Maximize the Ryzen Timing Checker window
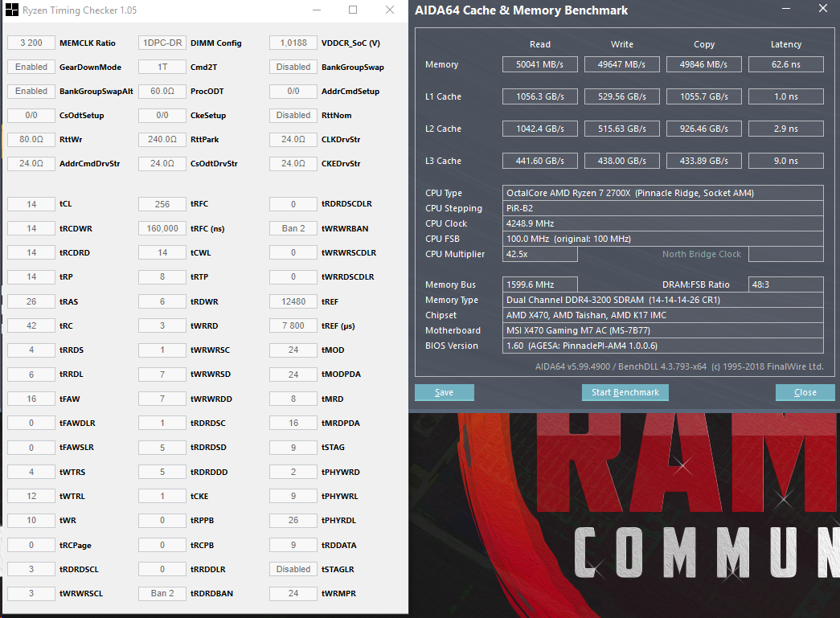Viewport: 840px width, 618px height. point(353,10)
